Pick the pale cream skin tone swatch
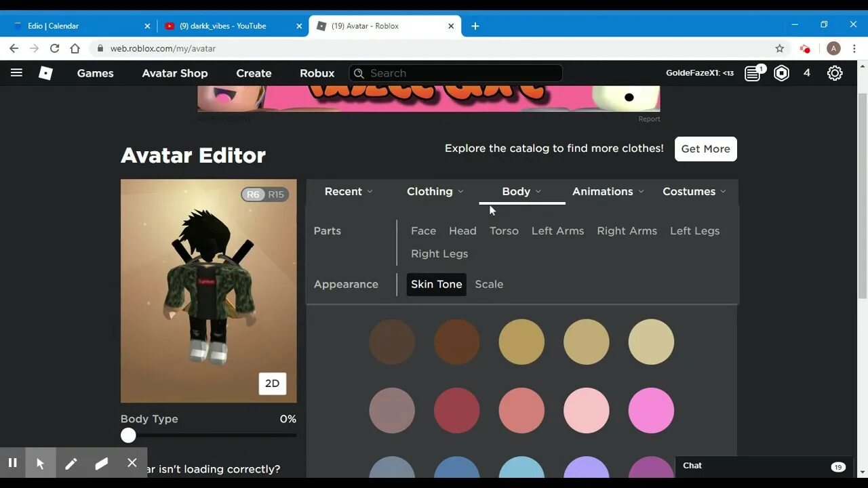The height and width of the screenshot is (488, 868). pyautogui.click(x=651, y=342)
